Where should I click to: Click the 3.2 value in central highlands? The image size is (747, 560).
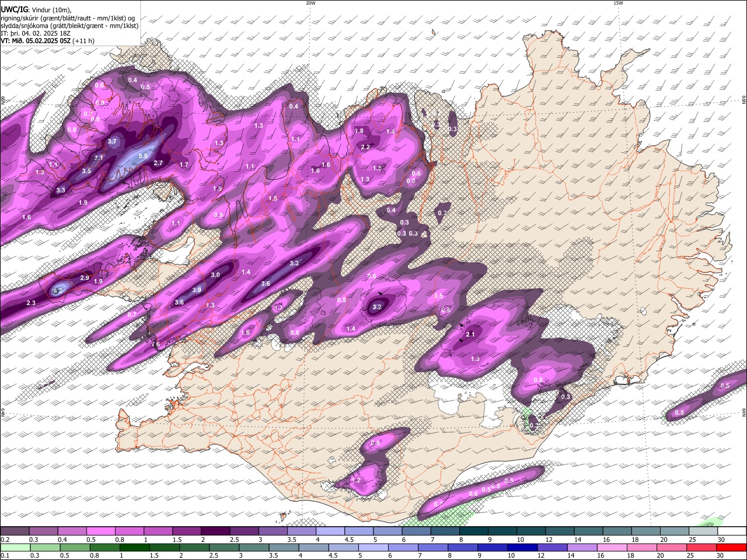coord(377,307)
